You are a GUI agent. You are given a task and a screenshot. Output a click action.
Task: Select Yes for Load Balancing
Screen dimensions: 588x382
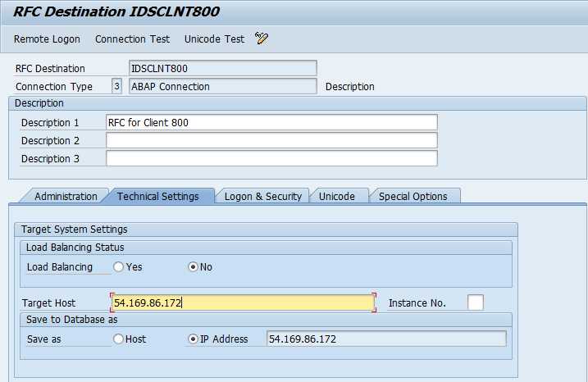coord(118,267)
